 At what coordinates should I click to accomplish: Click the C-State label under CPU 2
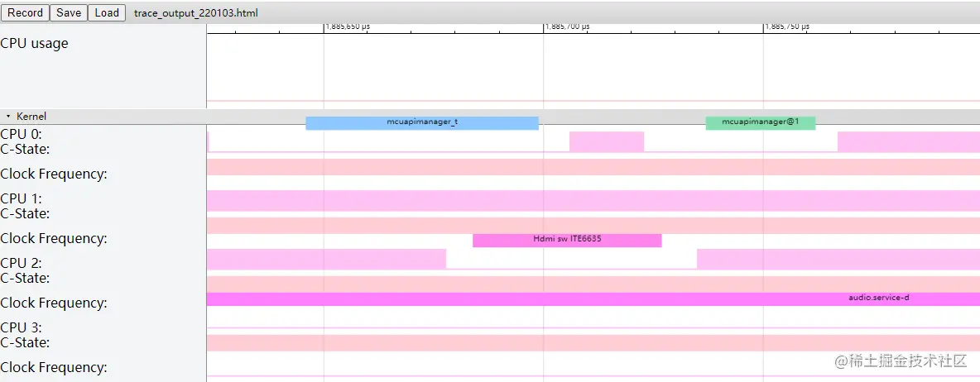tap(25, 278)
